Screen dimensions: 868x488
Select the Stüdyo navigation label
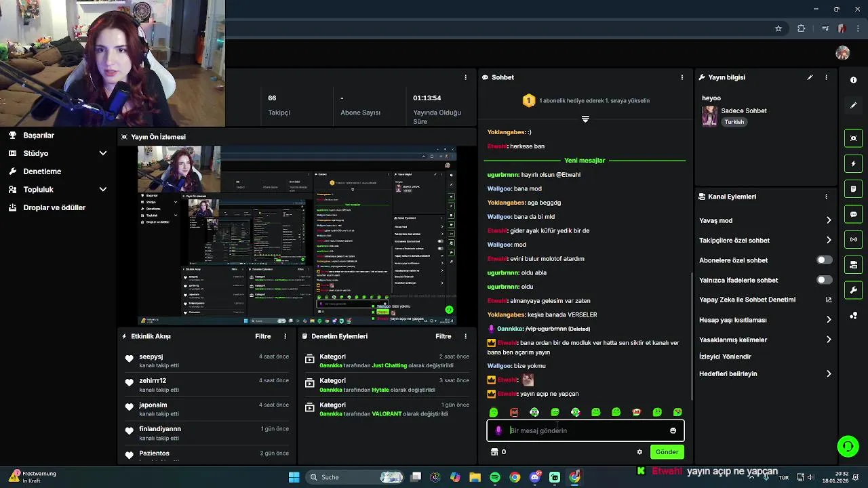[x=35, y=153]
